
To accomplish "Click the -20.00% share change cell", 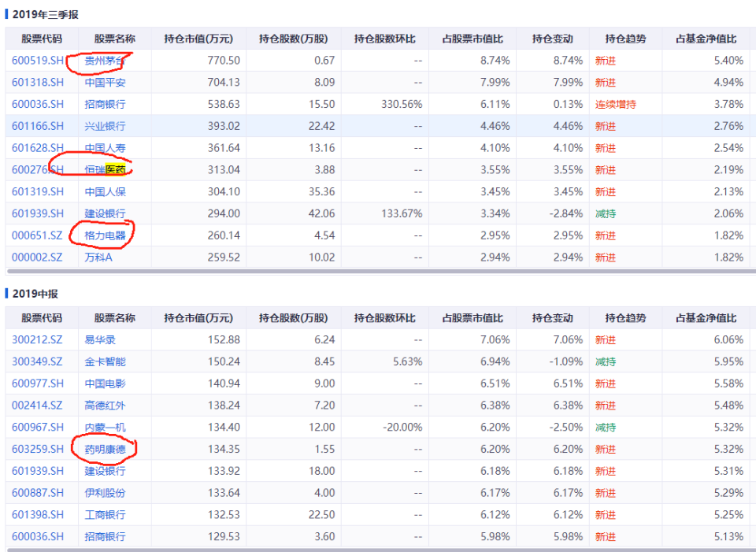I will click(401, 428).
